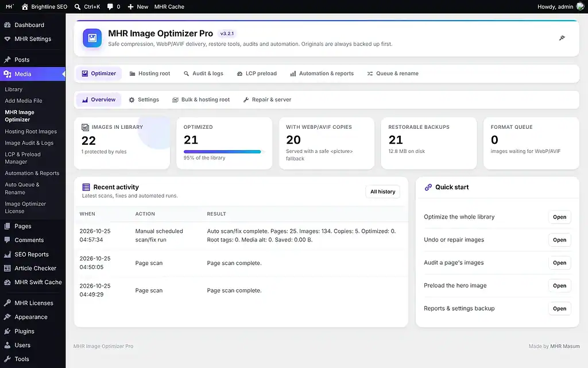Click the Pages icon in sidebar
The height and width of the screenshot is (368, 588).
click(x=7, y=226)
